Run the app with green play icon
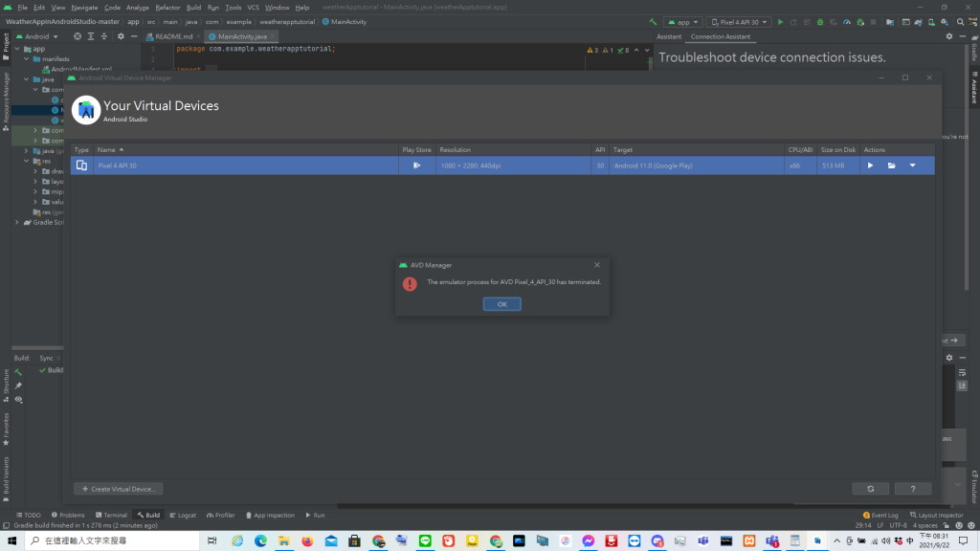Viewport: 980px width, 551px height. coord(780,22)
